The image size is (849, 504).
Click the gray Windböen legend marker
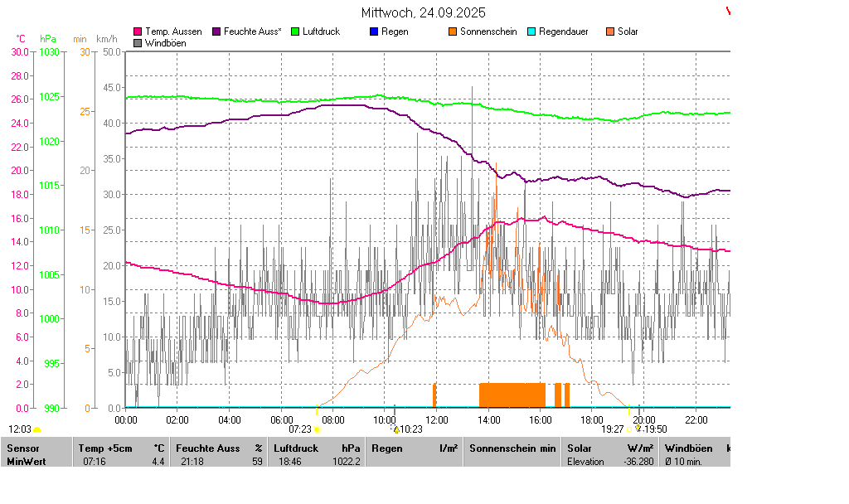pos(138,43)
